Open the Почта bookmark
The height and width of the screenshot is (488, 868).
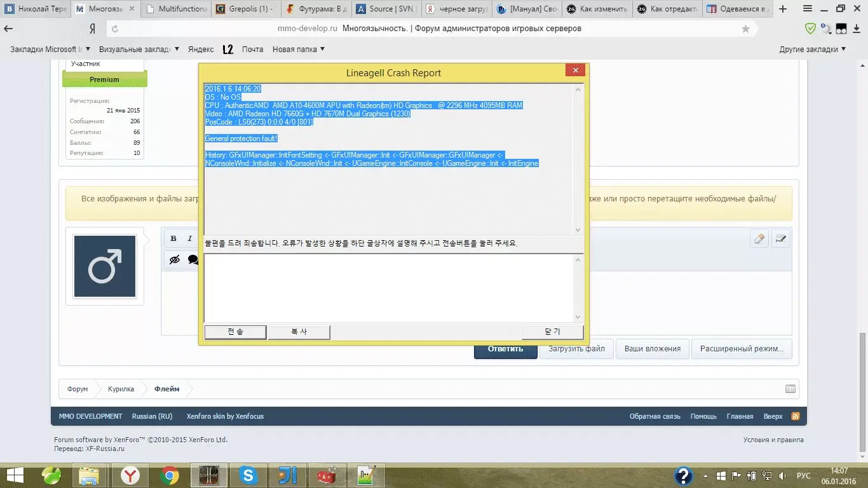click(x=252, y=50)
